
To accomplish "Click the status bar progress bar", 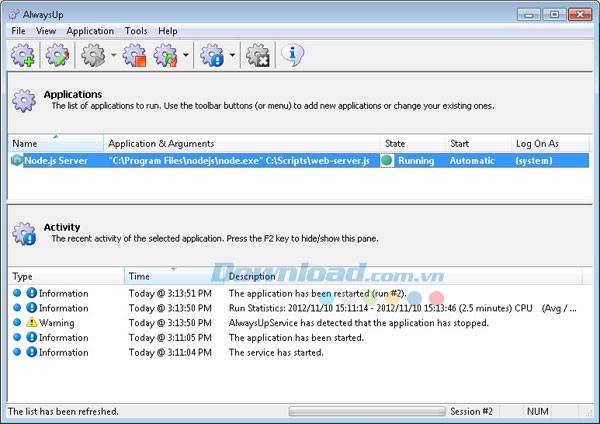I will click(366, 411).
